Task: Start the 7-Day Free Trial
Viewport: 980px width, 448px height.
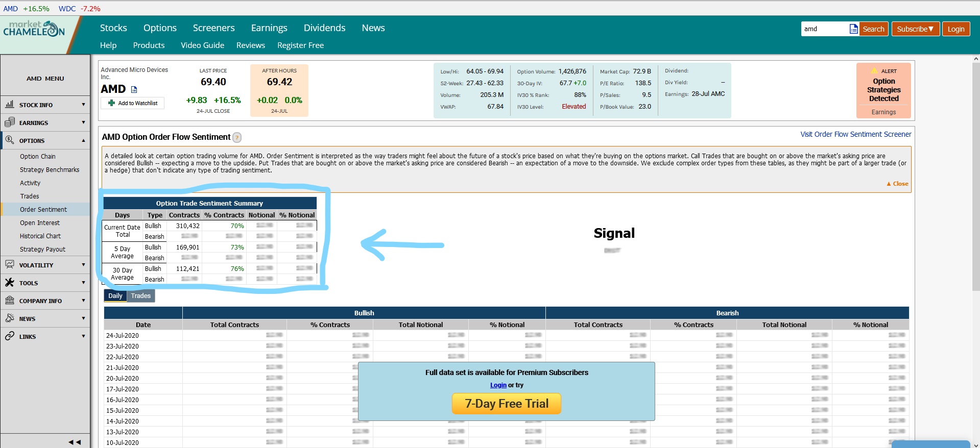Action: coord(506,404)
